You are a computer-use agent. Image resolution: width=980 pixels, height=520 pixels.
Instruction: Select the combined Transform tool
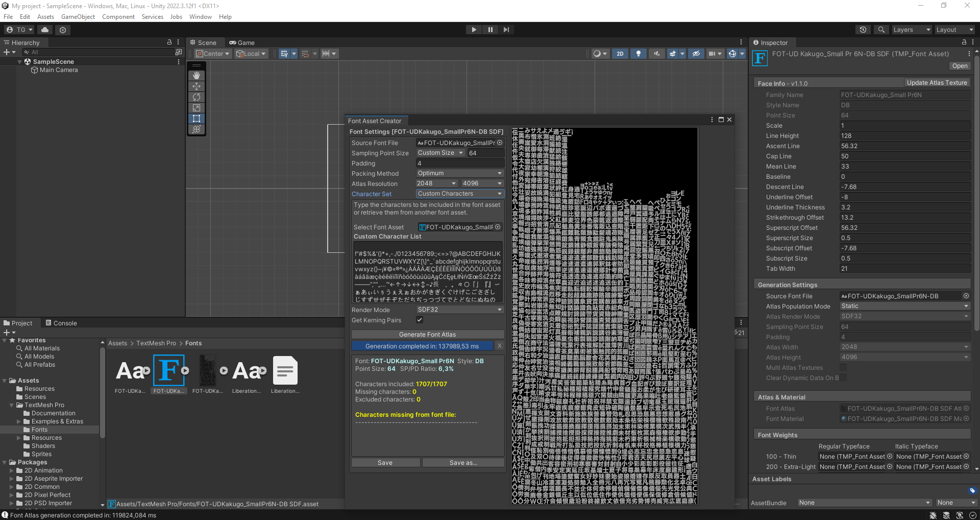(x=197, y=129)
